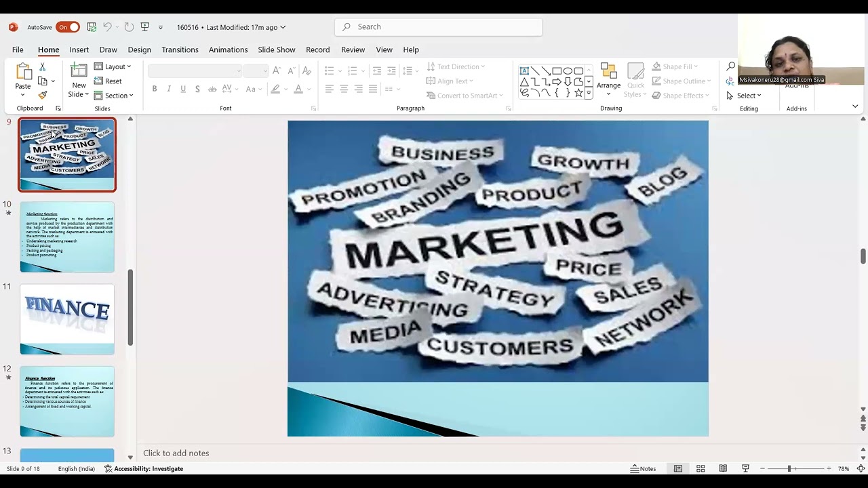The width and height of the screenshot is (868, 488).
Task: Open the Arrange menu
Action: (x=608, y=80)
